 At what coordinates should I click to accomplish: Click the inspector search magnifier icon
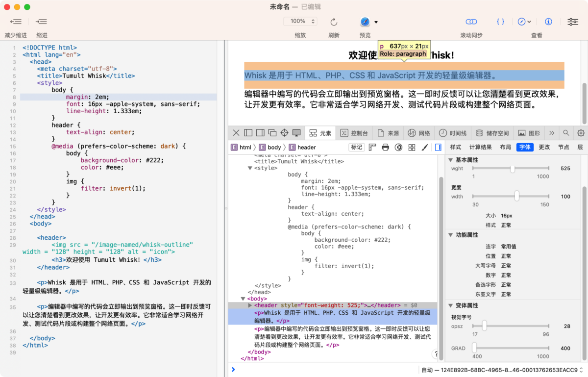click(x=566, y=133)
